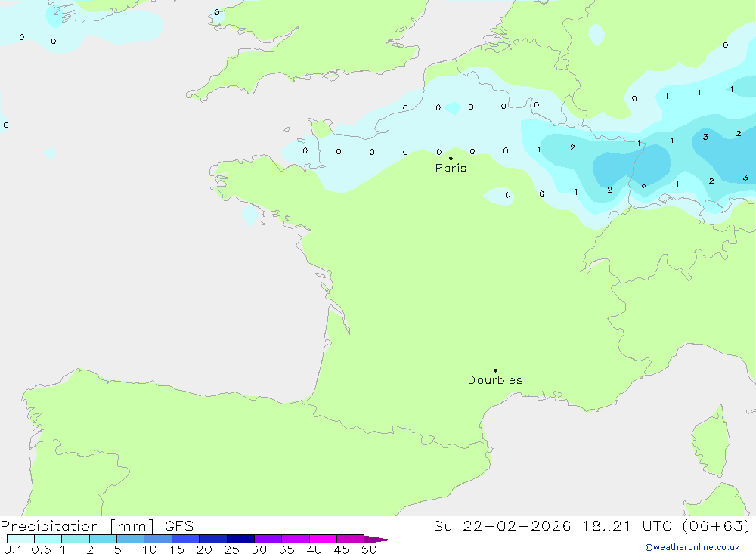Click the 1–2 mm legend swatch
The image size is (756, 554).
pyautogui.click(x=76, y=539)
